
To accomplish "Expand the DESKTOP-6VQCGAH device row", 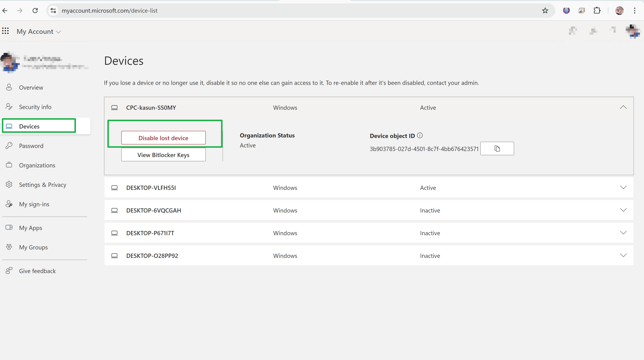I will 623,210.
